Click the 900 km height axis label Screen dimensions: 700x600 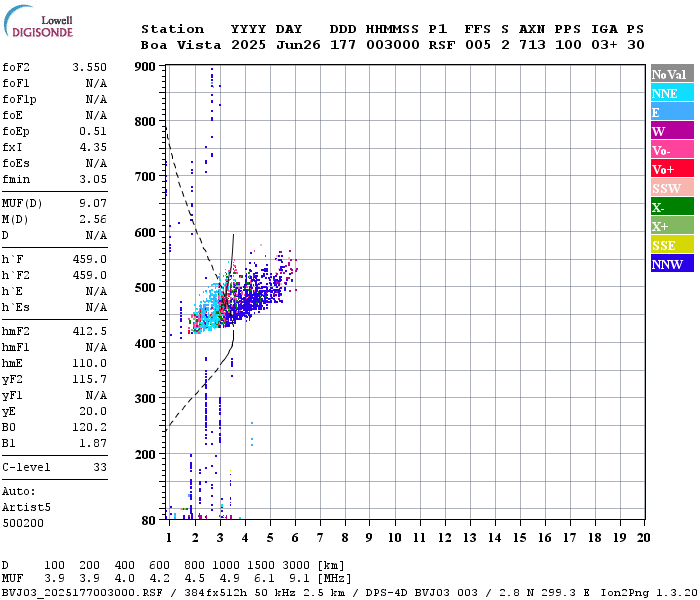click(x=145, y=67)
